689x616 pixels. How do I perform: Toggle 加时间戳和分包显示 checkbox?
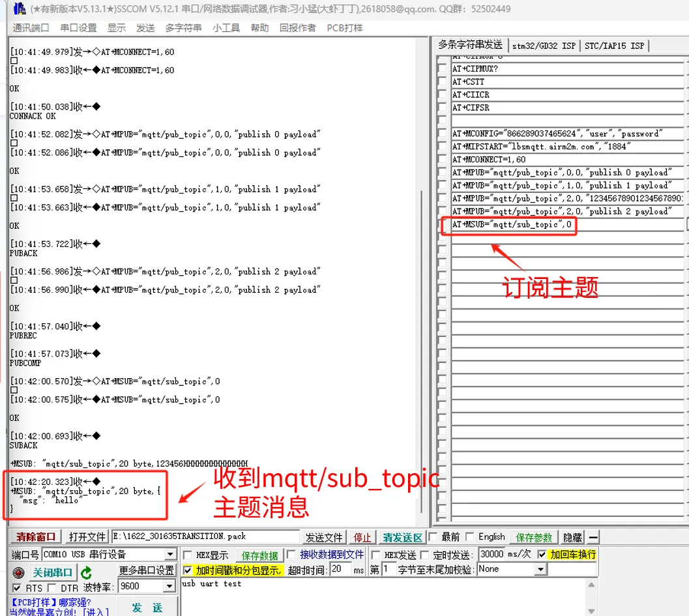pos(188,570)
